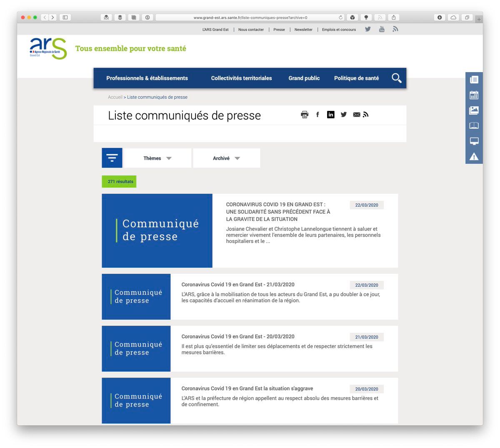Click the print icon beside page title
This screenshot has height=448, width=500.
click(x=305, y=115)
